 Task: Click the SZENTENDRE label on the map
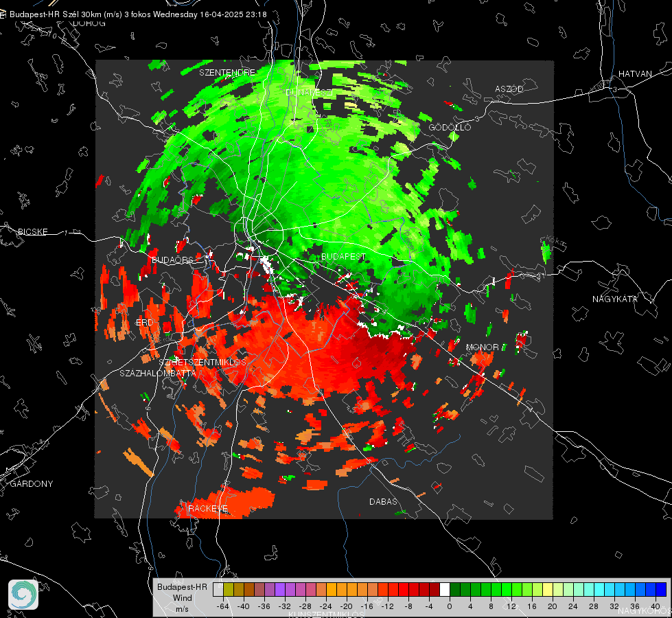click(x=227, y=73)
